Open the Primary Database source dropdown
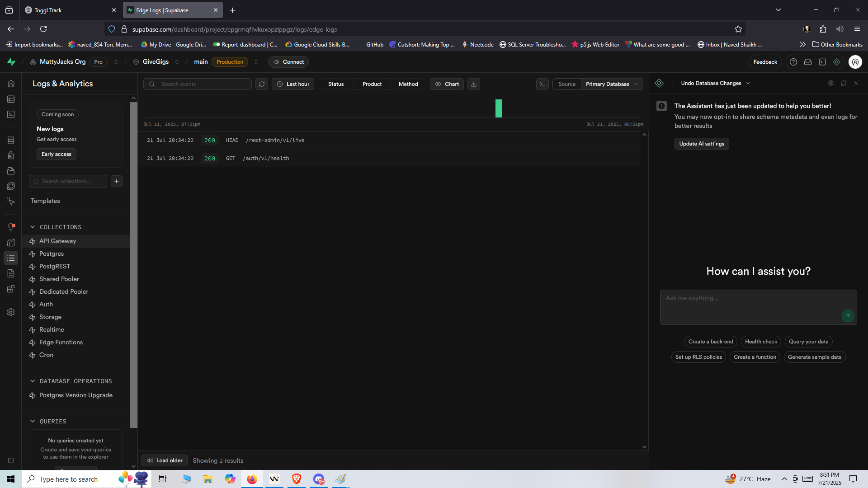This screenshot has height=488, width=868. (x=612, y=84)
